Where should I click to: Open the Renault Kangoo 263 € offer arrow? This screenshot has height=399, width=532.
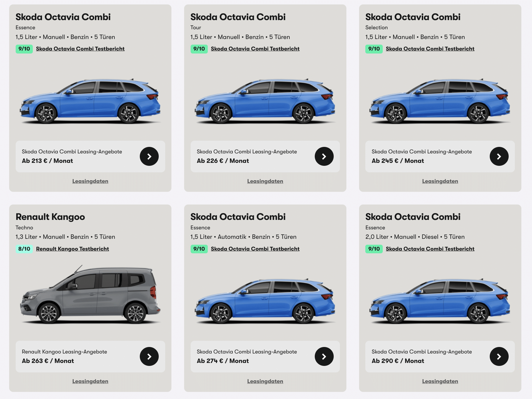click(x=149, y=356)
